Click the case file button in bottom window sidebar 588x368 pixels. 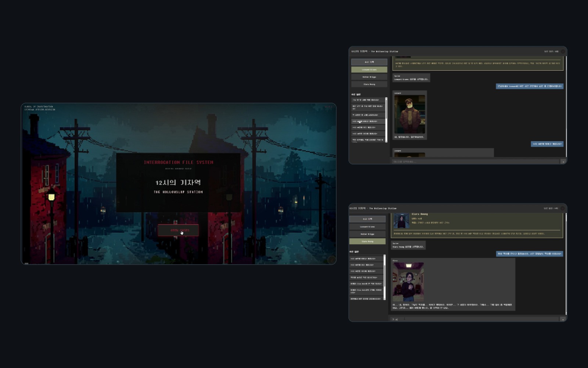pyautogui.click(x=367, y=219)
